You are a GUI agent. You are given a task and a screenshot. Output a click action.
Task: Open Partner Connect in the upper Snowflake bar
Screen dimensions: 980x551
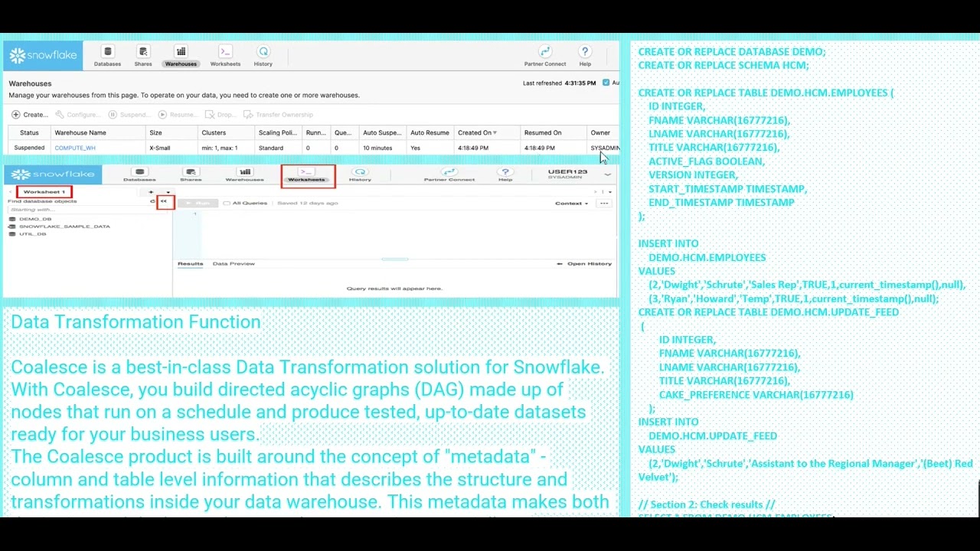(545, 57)
